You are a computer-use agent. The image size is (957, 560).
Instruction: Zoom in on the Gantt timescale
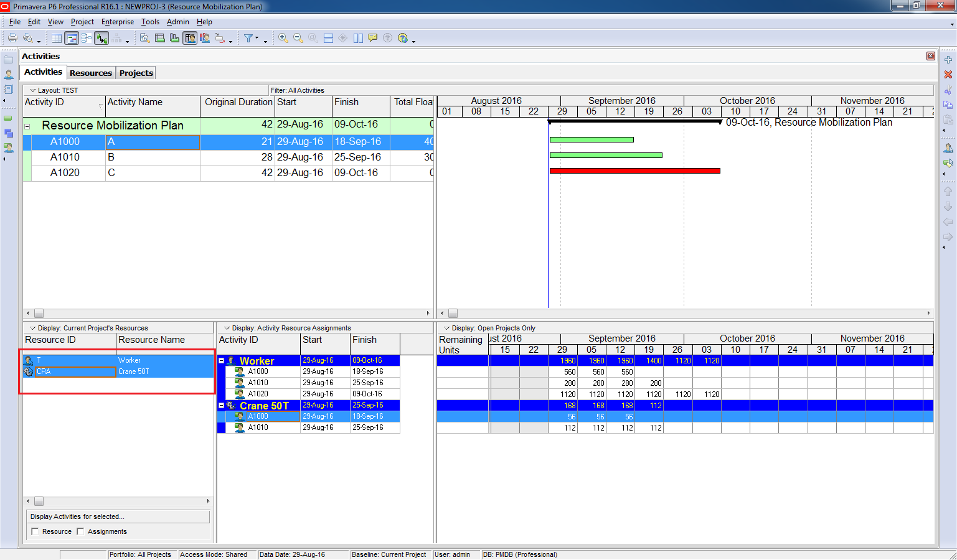click(283, 38)
